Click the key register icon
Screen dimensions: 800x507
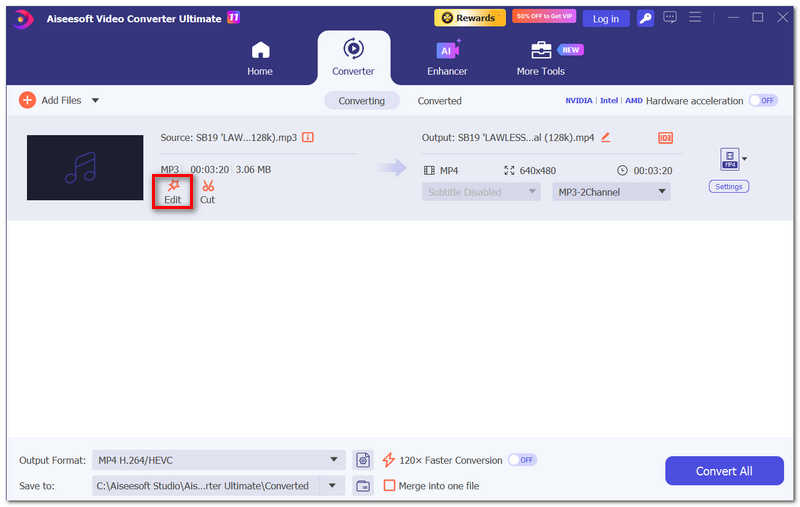(645, 18)
